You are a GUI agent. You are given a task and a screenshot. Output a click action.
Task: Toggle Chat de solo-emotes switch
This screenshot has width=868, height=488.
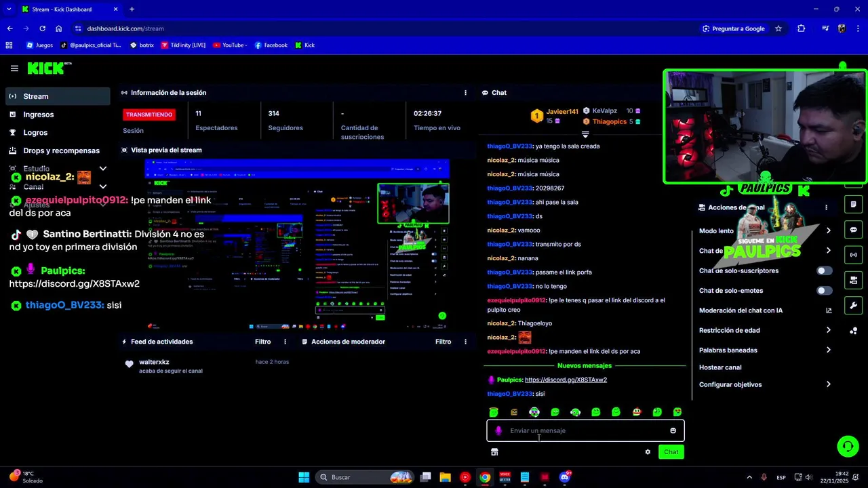tap(824, 291)
